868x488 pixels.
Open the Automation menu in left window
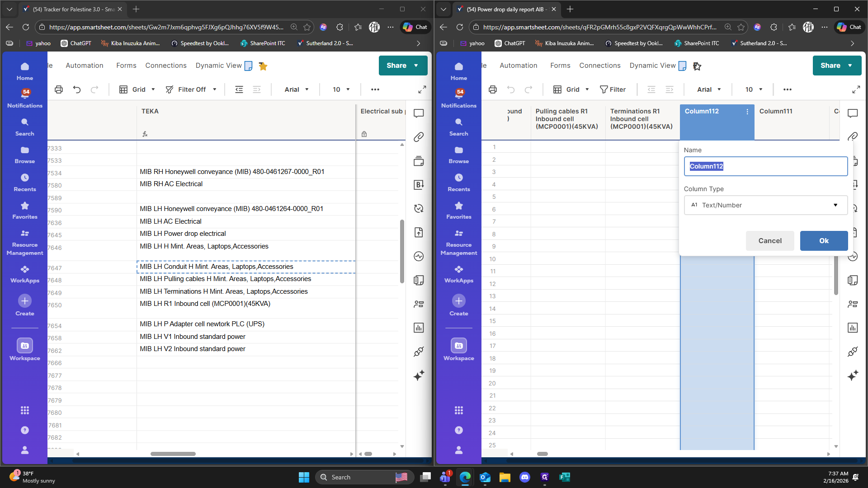coord(85,66)
